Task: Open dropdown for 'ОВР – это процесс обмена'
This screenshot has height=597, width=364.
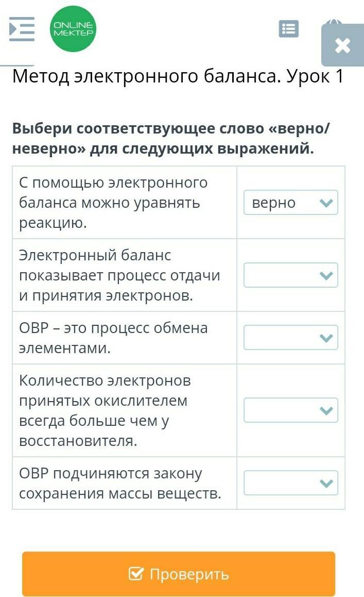Action: coord(290,338)
